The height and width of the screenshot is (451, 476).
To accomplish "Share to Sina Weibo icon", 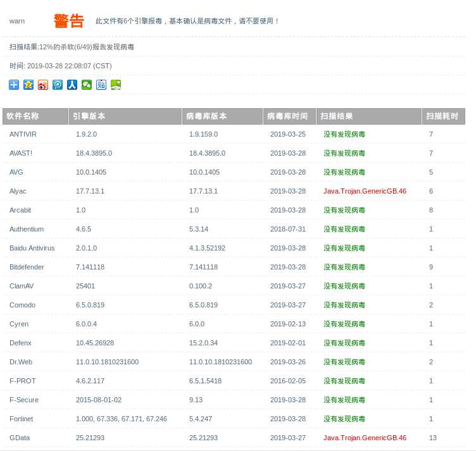I will (43, 85).
